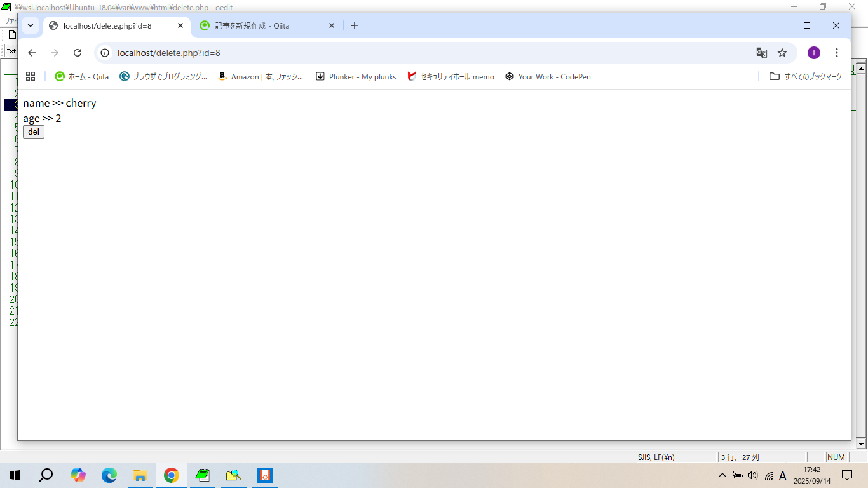Open the tab search dropdown arrow
Viewport: 868px width, 488px height.
[31, 25]
